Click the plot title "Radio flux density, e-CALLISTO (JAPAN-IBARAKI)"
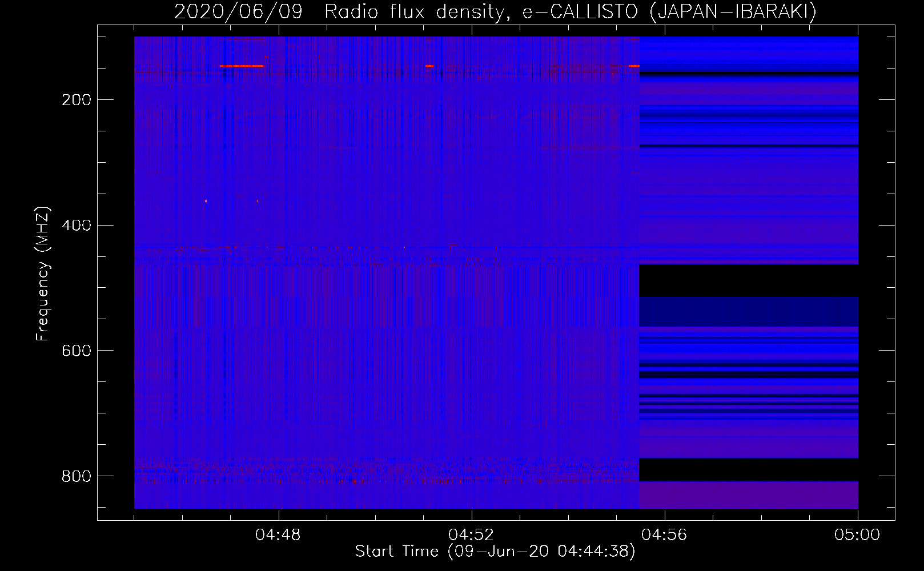Screen dimensions: 924x571 (x=571, y=11)
